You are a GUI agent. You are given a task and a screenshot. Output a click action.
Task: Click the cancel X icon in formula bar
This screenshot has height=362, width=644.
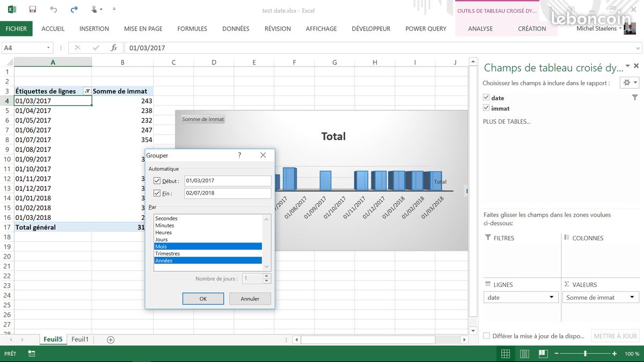77,48
